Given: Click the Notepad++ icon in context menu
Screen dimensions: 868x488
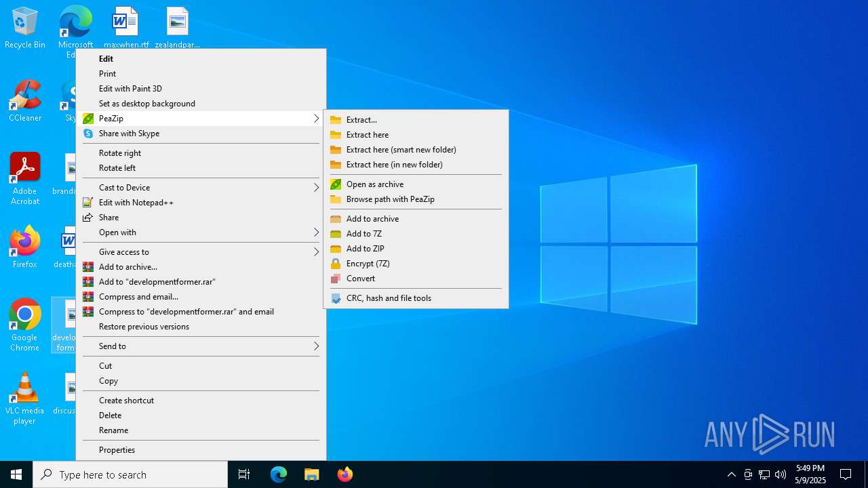Looking at the screenshot, I should [87, 203].
